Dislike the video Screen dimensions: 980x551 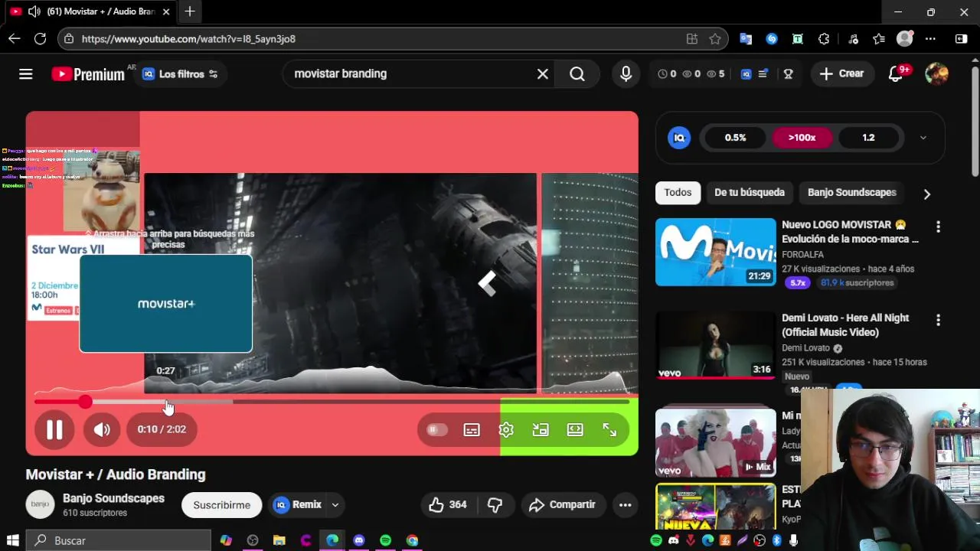[495, 505]
